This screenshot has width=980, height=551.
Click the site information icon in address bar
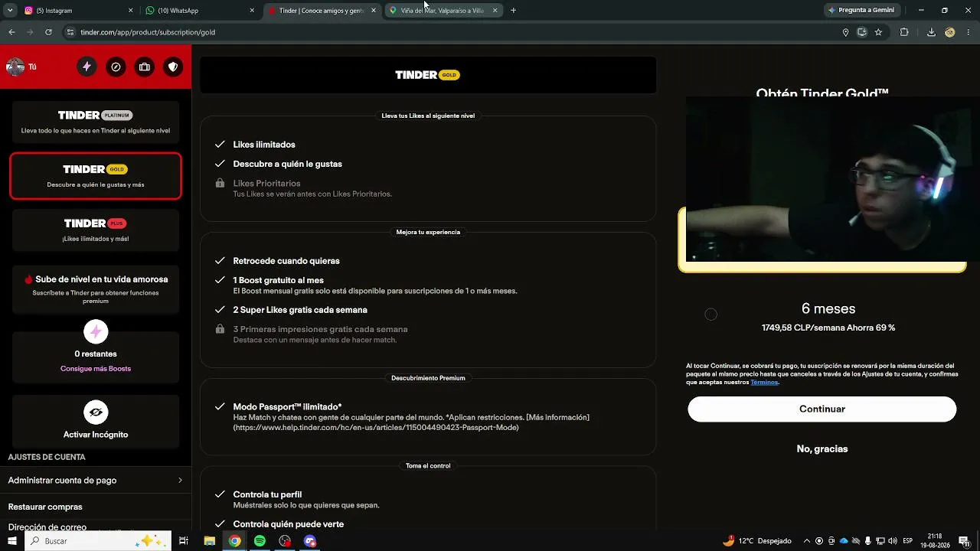[70, 32]
